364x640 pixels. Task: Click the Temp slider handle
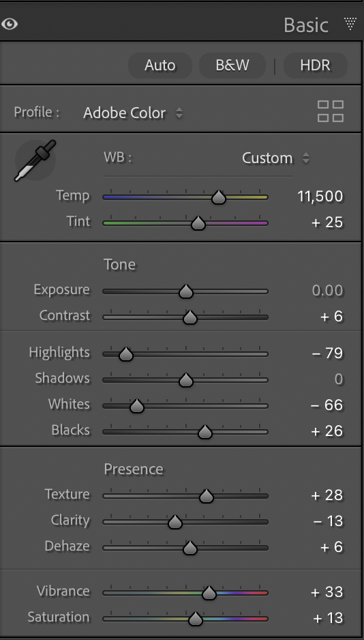(x=219, y=197)
